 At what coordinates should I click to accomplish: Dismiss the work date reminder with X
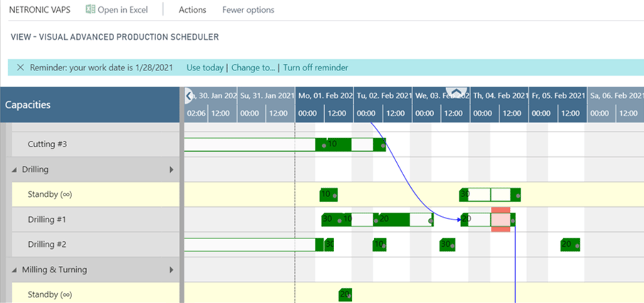click(20, 68)
